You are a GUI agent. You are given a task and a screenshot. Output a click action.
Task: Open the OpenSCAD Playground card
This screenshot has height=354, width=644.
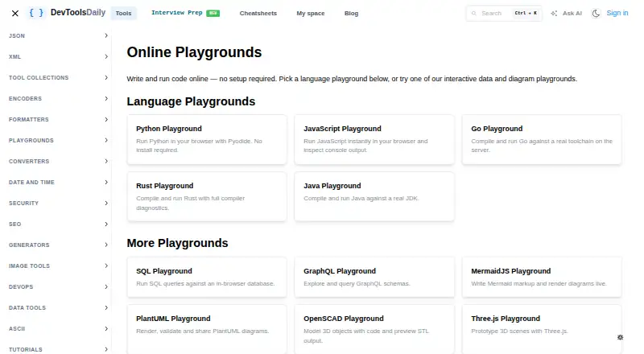pos(374,329)
